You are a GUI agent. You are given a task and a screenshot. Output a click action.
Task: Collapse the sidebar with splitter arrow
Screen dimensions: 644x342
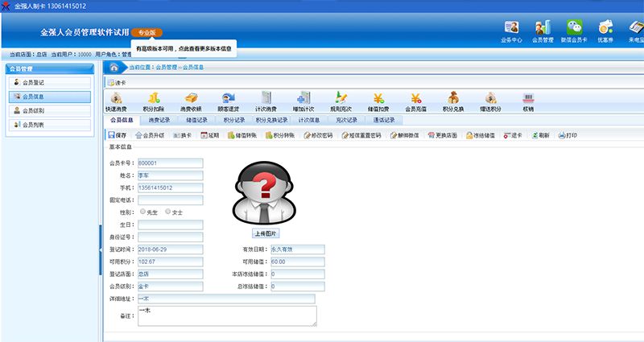coord(101,249)
